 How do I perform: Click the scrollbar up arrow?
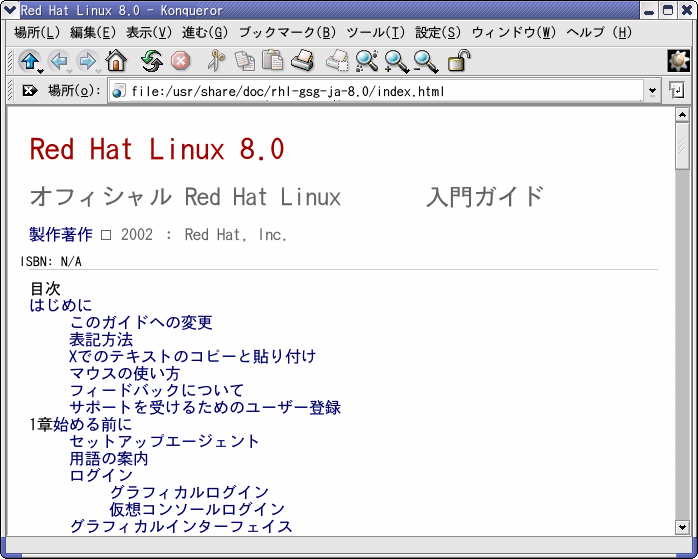[x=682, y=115]
